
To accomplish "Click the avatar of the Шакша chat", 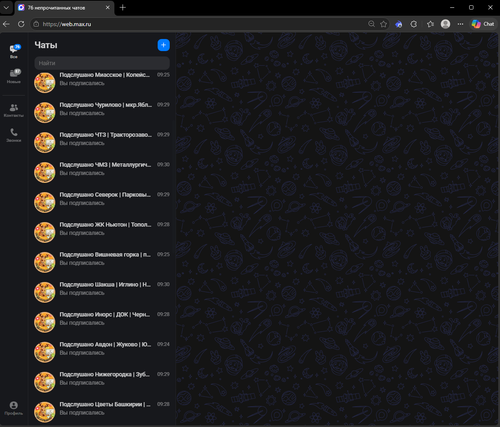I will click(45, 292).
